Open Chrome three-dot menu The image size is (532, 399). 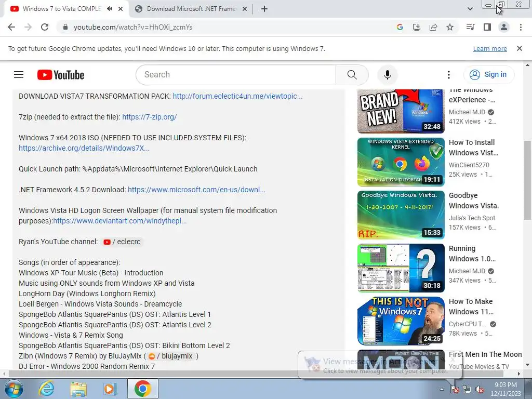(x=521, y=27)
